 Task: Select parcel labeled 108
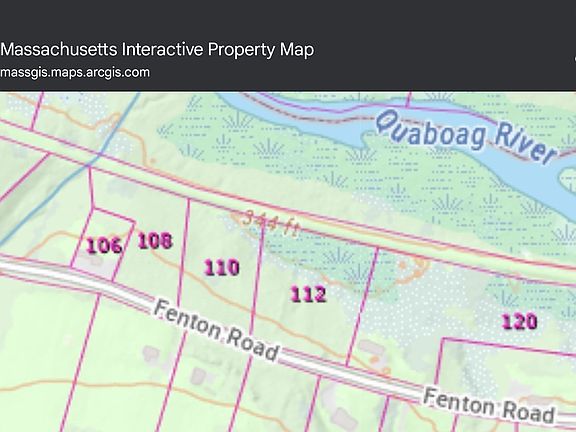point(155,241)
